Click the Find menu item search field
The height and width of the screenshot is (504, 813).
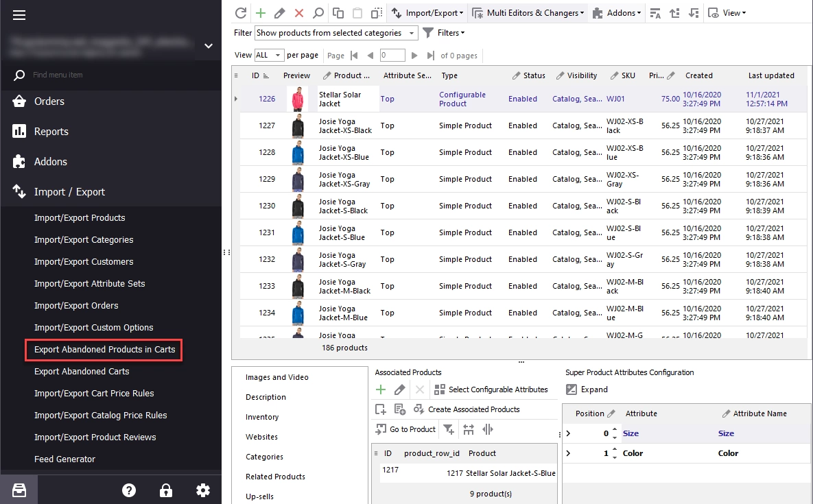point(111,75)
